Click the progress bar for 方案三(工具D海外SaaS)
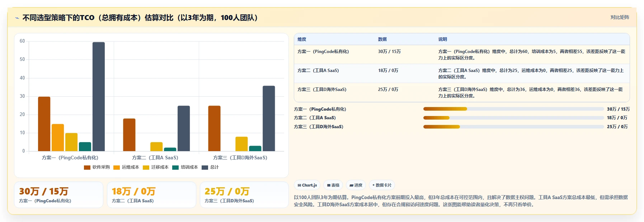 pyautogui.click(x=513, y=127)
